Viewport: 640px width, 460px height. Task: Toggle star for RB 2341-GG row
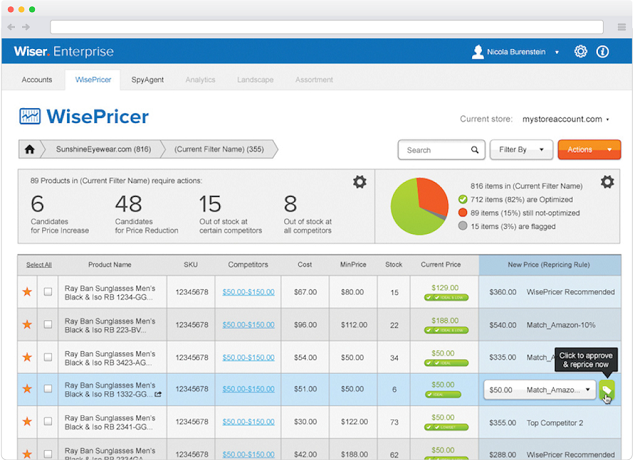tap(27, 421)
